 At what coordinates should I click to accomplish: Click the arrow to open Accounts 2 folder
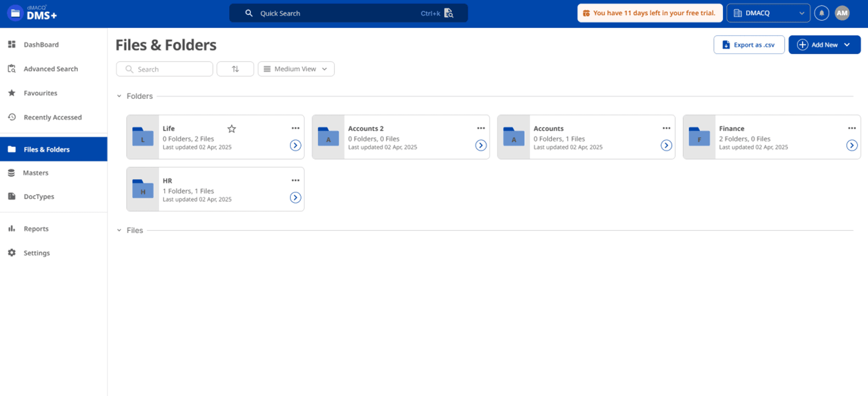pyautogui.click(x=481, y=145)
